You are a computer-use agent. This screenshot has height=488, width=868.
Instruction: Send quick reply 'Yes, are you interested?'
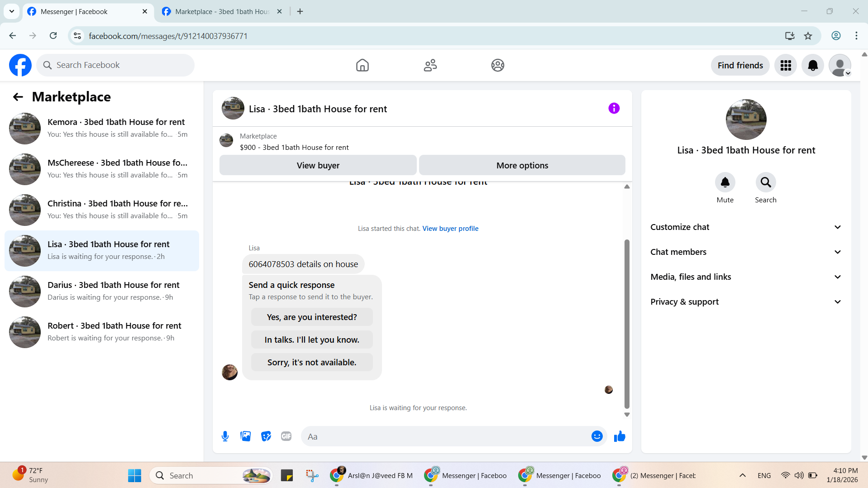coord(312,317)
